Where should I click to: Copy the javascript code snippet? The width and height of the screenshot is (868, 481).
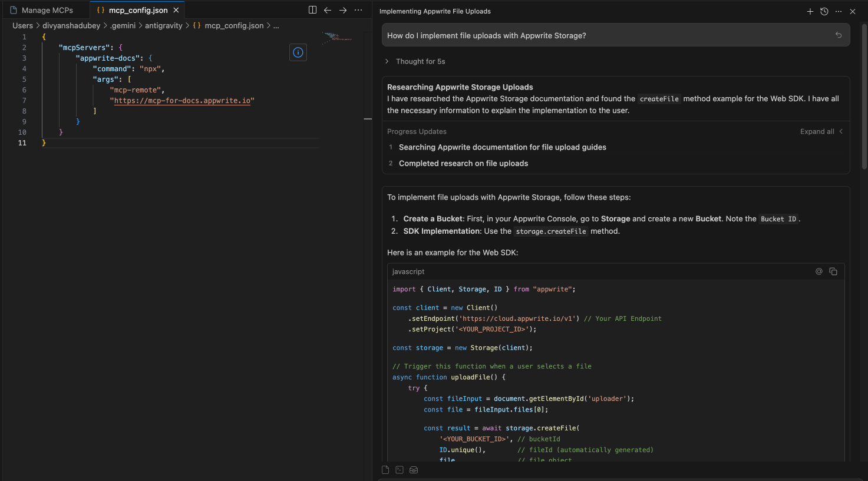pyautogui.click(x=833, y=271)
